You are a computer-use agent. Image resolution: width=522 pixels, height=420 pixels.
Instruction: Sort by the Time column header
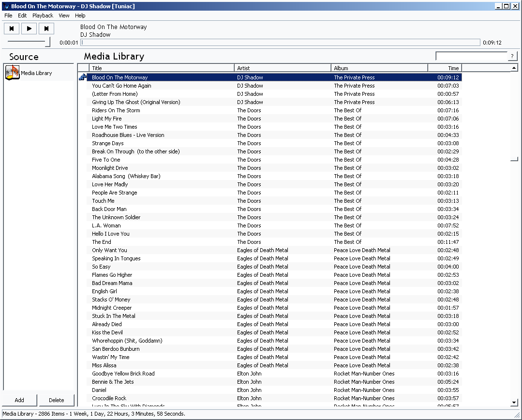[x=445, y=68]
